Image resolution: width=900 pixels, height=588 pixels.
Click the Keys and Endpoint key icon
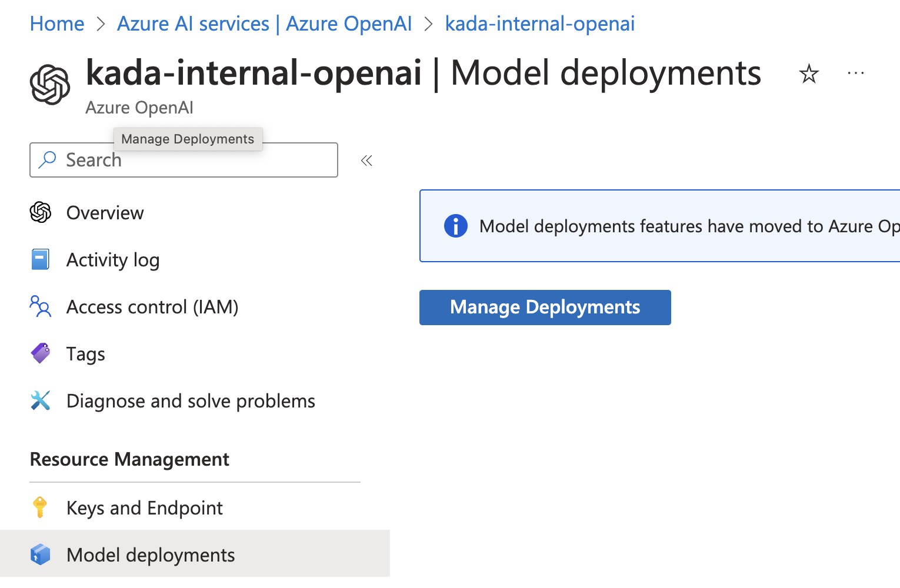pos(40,507)
